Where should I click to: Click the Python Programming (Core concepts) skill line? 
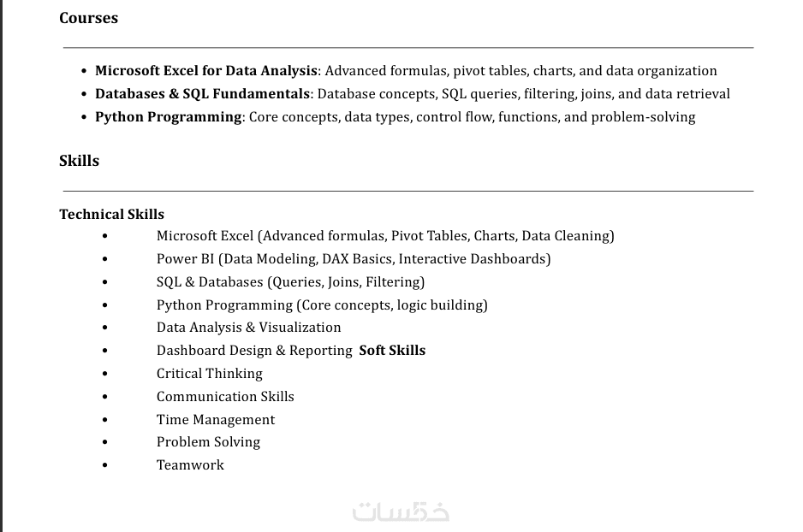click(x=322, y=305)
